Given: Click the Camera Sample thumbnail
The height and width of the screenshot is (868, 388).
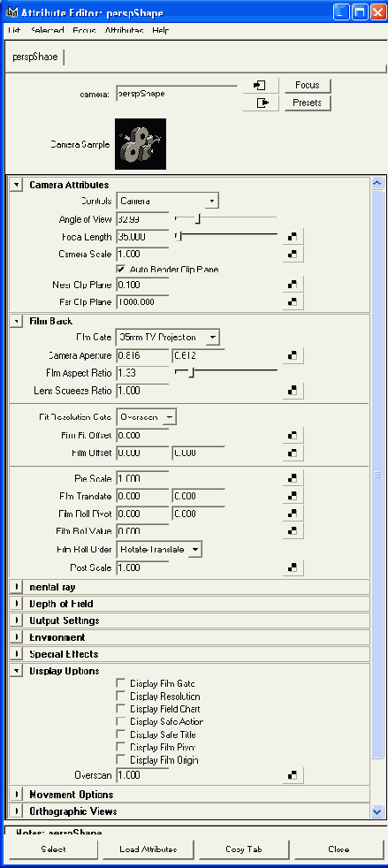Looking at the screenshot, I should tap(141, 144).
